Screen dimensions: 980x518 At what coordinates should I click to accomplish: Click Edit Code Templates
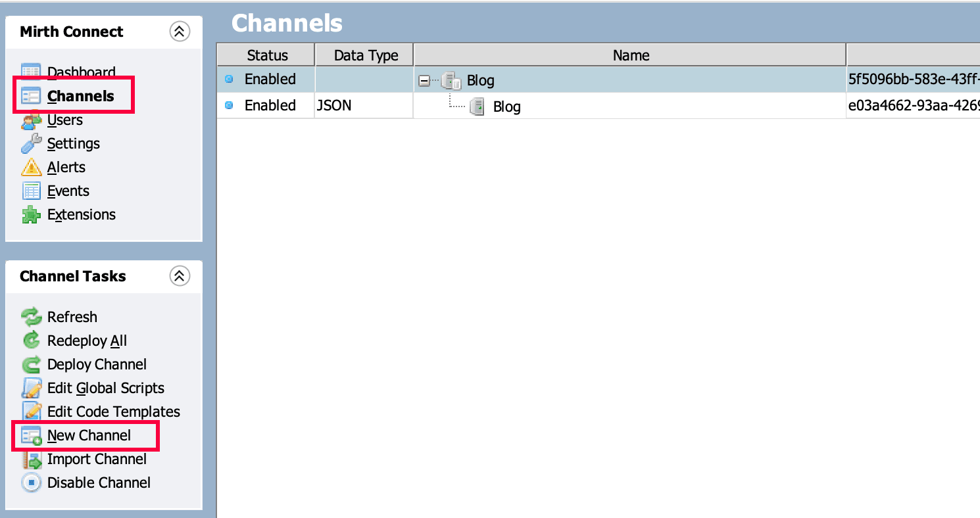tap(114, 412)
